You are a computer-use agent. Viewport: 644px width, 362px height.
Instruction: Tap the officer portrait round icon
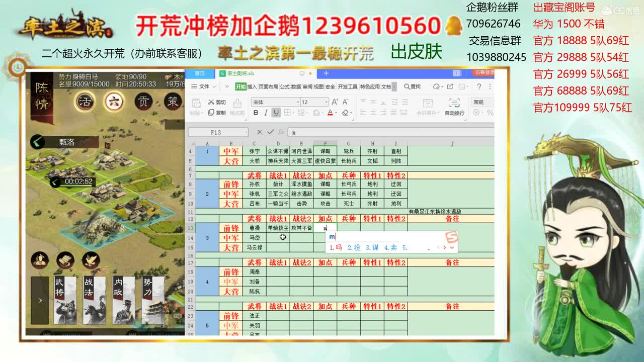(x=40, y=260)
